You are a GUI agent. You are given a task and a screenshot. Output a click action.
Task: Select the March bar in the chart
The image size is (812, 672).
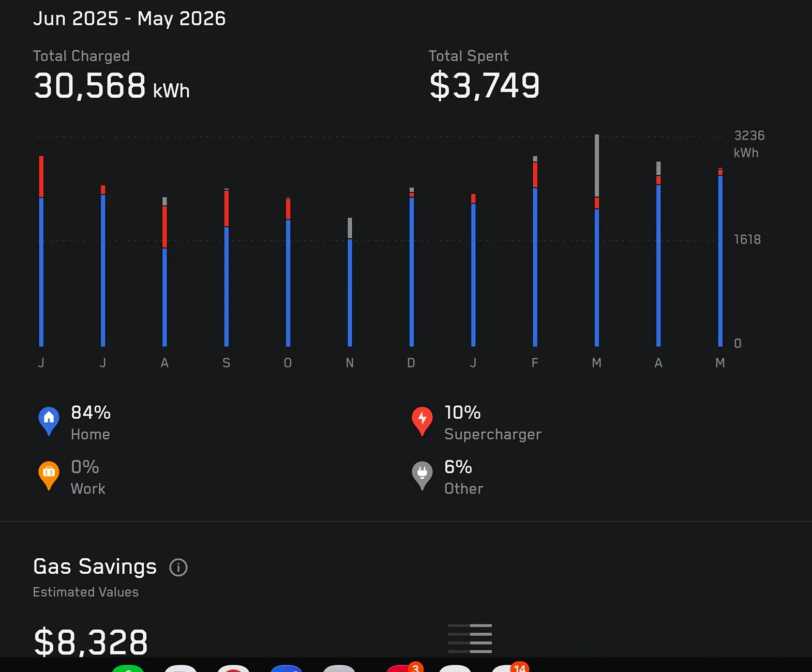click(597, 240)
